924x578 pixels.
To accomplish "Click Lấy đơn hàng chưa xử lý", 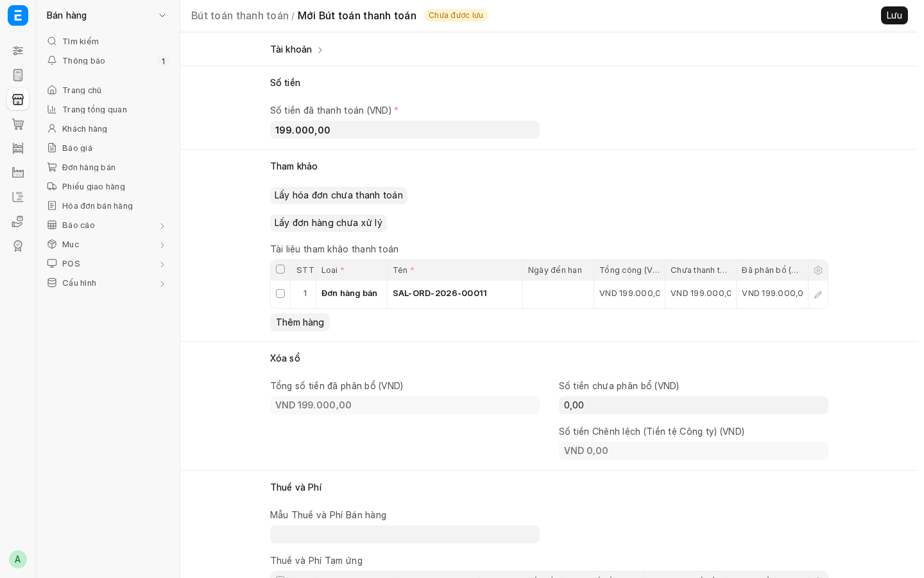I will [x=329, y=223].
